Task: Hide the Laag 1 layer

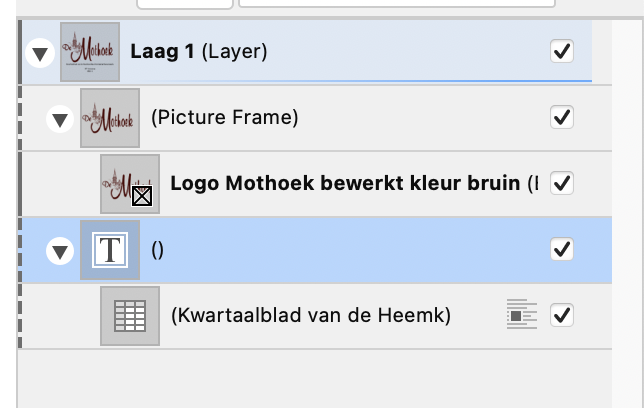Action: coord(562,51)
